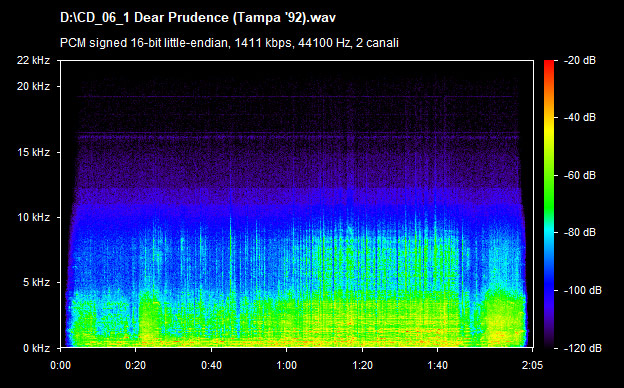Screen dimensions: 624x388
Task: Click the 0:40 time axis marker
Action: point(211,365)
